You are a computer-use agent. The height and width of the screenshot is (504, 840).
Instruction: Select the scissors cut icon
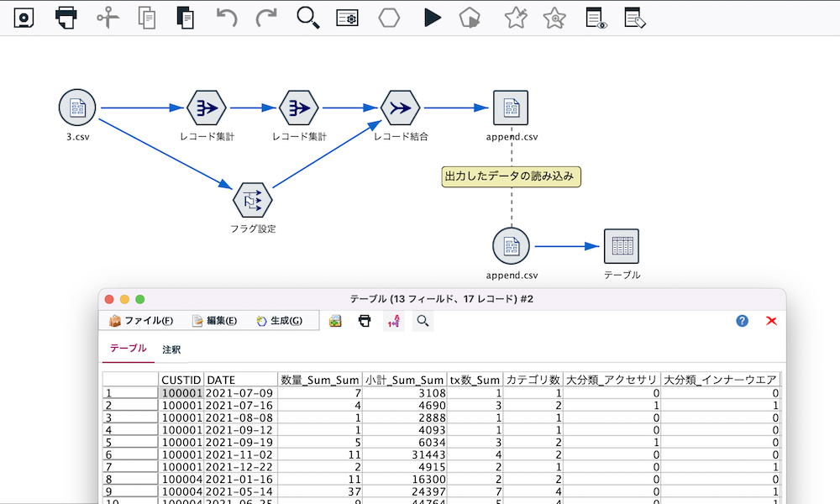[x=106, y=17]
